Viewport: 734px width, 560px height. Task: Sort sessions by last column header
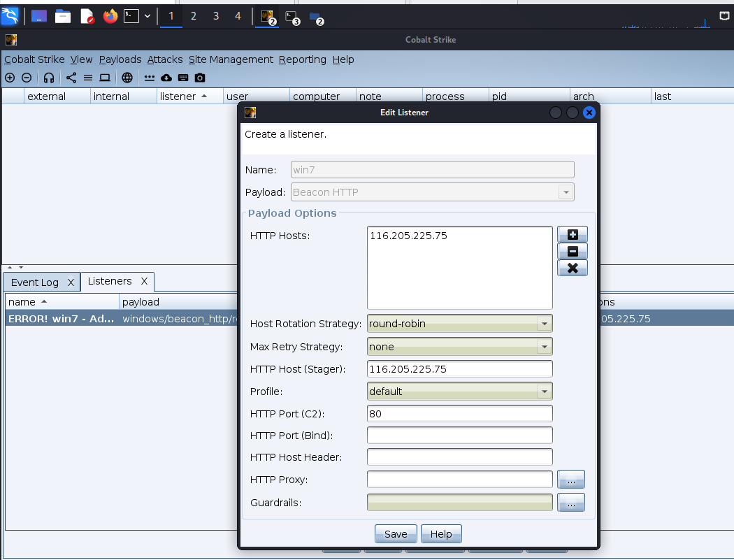click(x=692, y=96)
